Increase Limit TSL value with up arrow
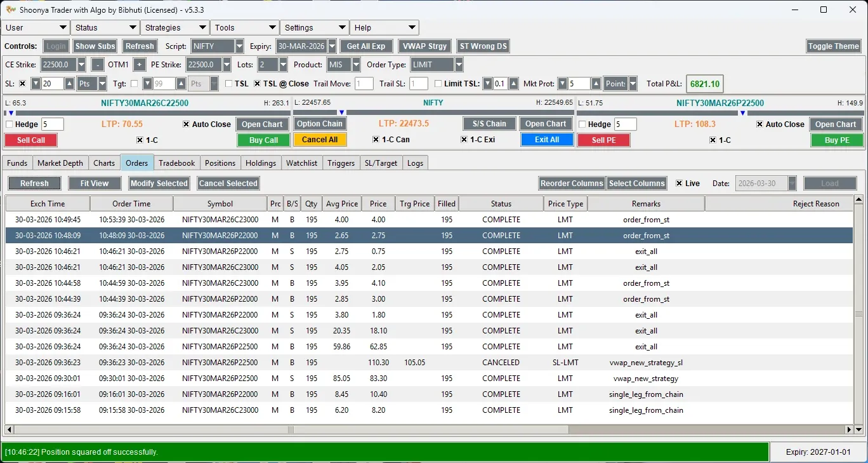868x463 pixels. coord(514,84)
